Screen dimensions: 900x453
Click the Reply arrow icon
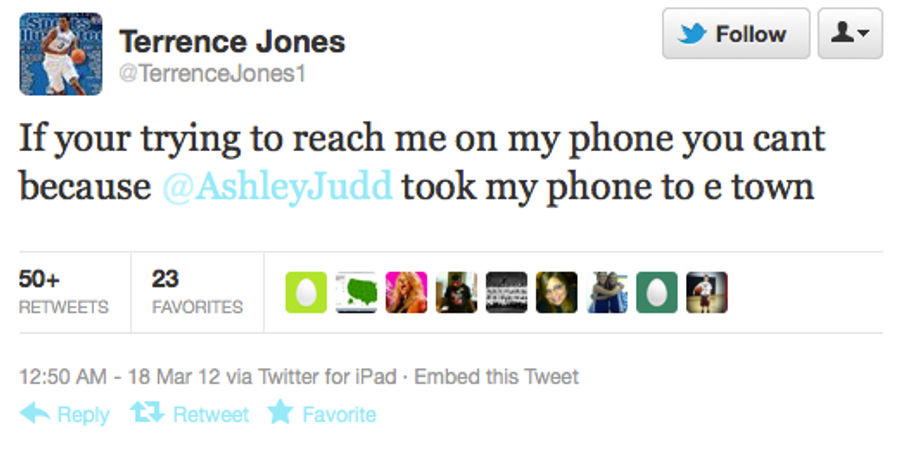pyautogui.click(x=35, y=413)
